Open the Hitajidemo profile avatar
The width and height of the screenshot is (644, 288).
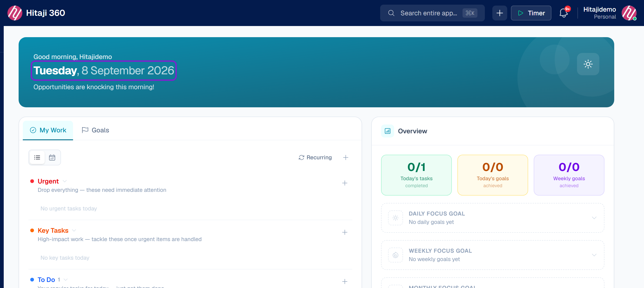pyautogui.click(x=629, y=13)
